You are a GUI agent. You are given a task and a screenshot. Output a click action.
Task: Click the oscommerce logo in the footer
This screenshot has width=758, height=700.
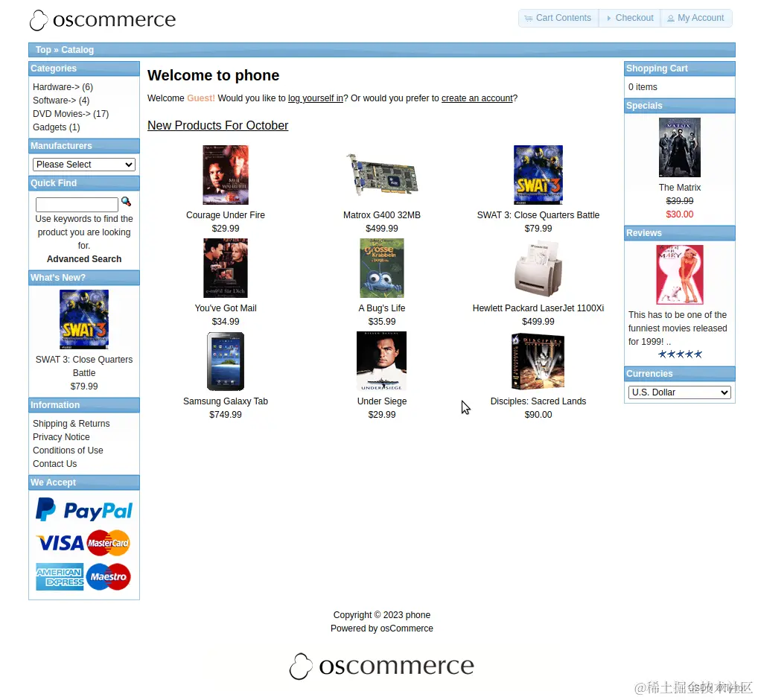tap(382, 666)
